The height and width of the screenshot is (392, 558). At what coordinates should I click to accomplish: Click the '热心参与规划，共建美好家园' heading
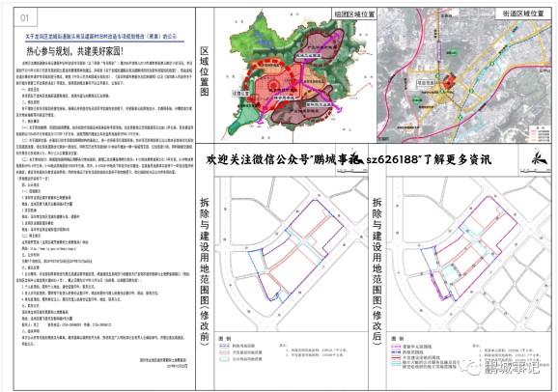[74, 51]
